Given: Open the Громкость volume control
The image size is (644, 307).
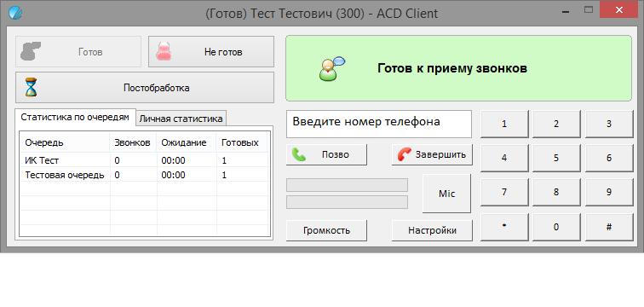Looking at the screenshot, I should tap(326, 230).
